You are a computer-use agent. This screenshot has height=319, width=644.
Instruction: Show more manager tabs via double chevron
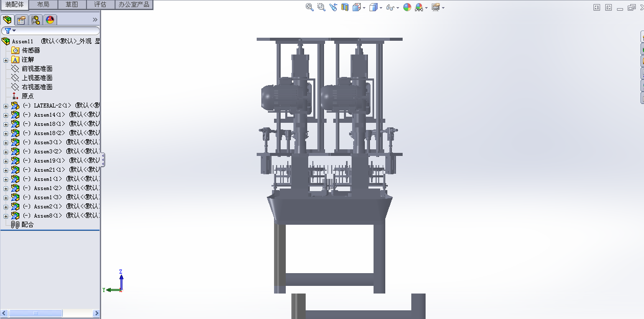tap(95, 20)
